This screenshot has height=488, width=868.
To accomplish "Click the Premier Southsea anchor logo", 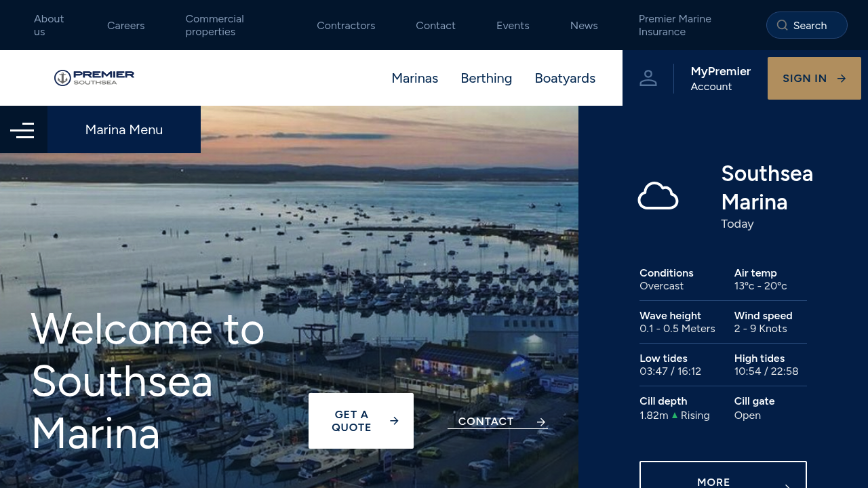I will (x=94, y=78).
